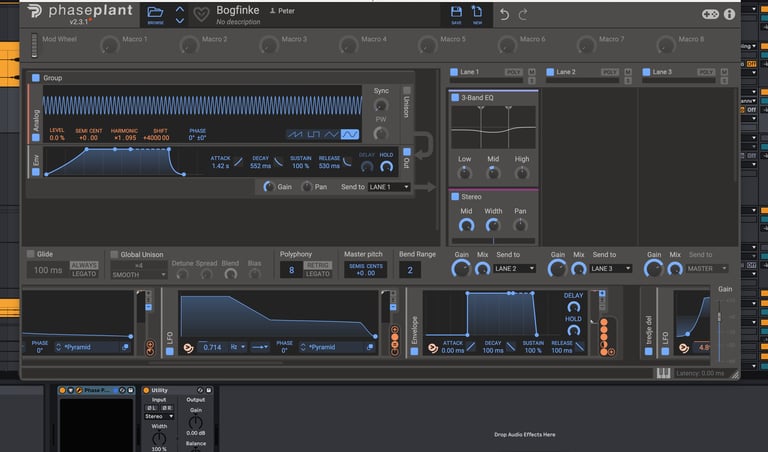768x452 pixels.
Task: Show the keyboard with piano icon
Action: 662,373
